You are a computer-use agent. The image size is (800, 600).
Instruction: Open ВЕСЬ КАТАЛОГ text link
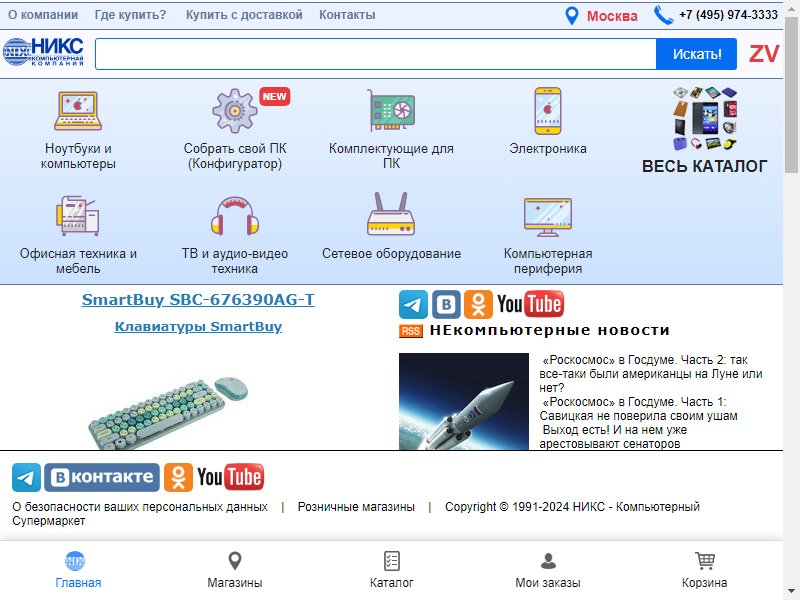[x=705, y=166]
